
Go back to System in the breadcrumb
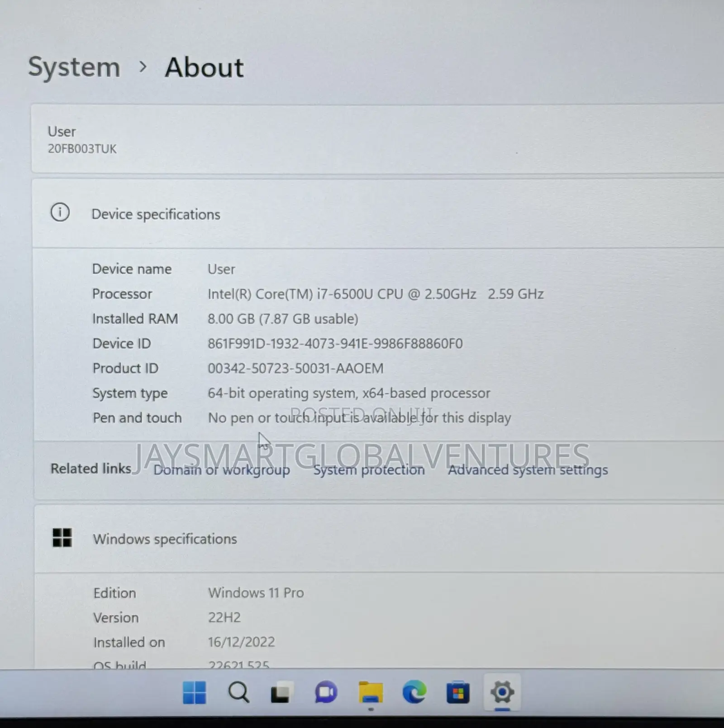[74, 68]
